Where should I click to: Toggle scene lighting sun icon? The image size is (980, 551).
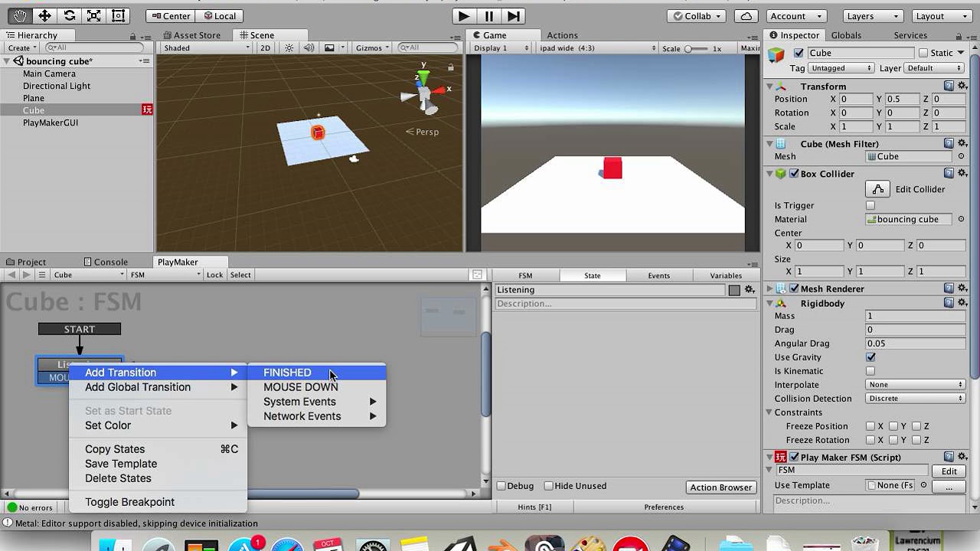click(x=289, y=47)
